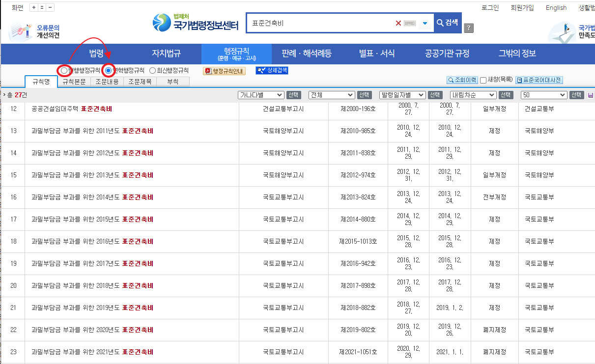The image size is (595, 364).
Task: Select the 연혁행정규칙 radio button
Action: coord(108,71)
